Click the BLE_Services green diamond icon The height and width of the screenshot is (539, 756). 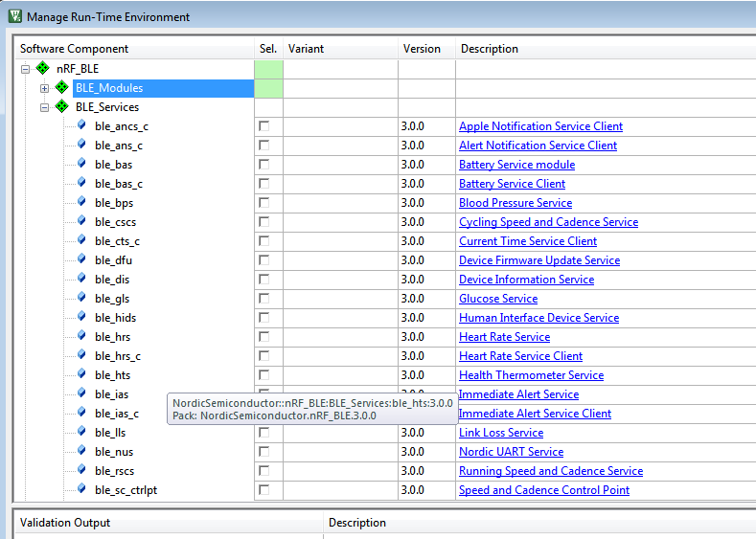click(x=61, y=106)
